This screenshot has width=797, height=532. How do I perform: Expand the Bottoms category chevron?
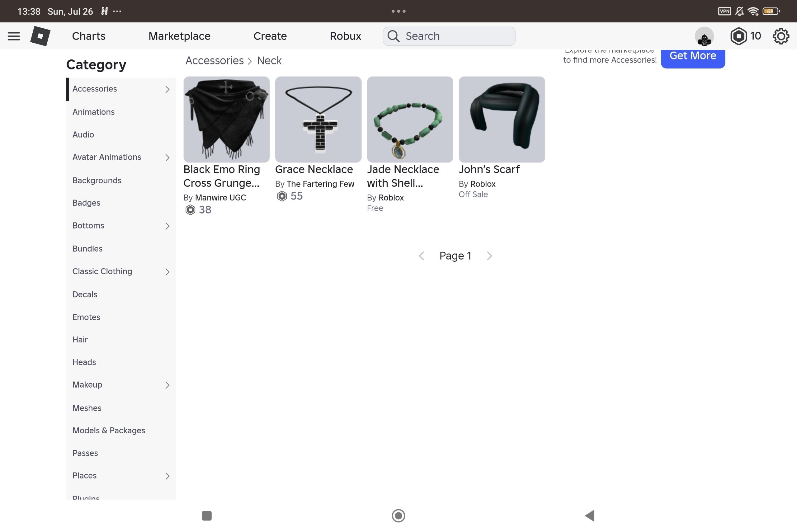pyautogui.click(x=167, y=226)
